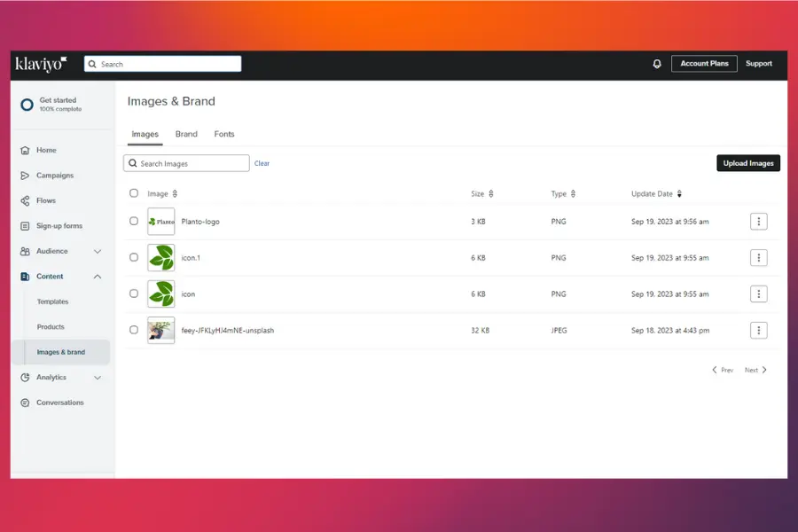
Task: Open actions menu for Planto-logo
Action: coord(758,222)
